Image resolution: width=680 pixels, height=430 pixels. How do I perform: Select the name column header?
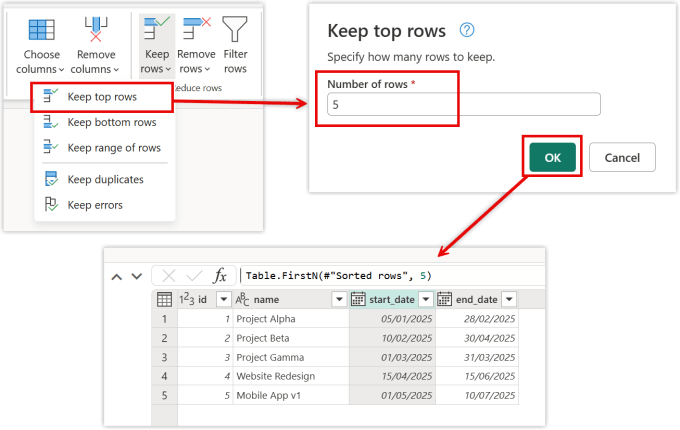click(x=291, y=300)
